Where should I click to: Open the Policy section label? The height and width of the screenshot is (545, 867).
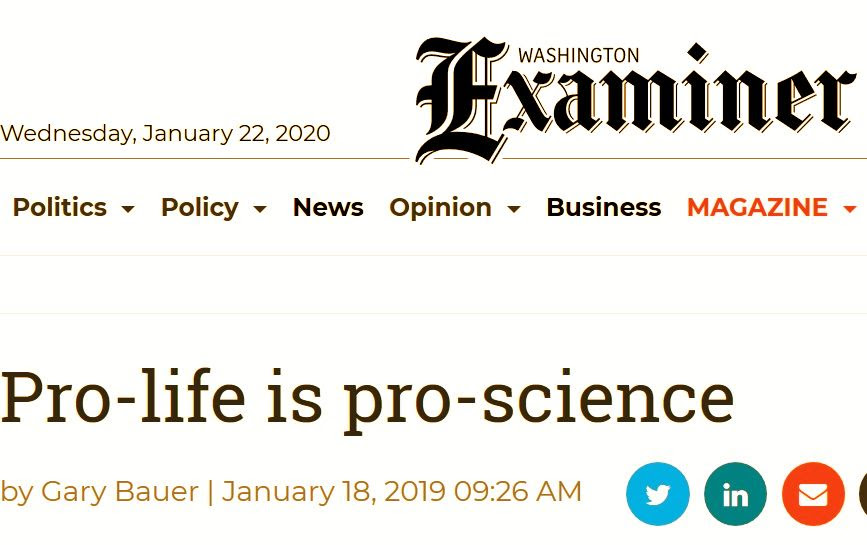click(x=200, y=208)
